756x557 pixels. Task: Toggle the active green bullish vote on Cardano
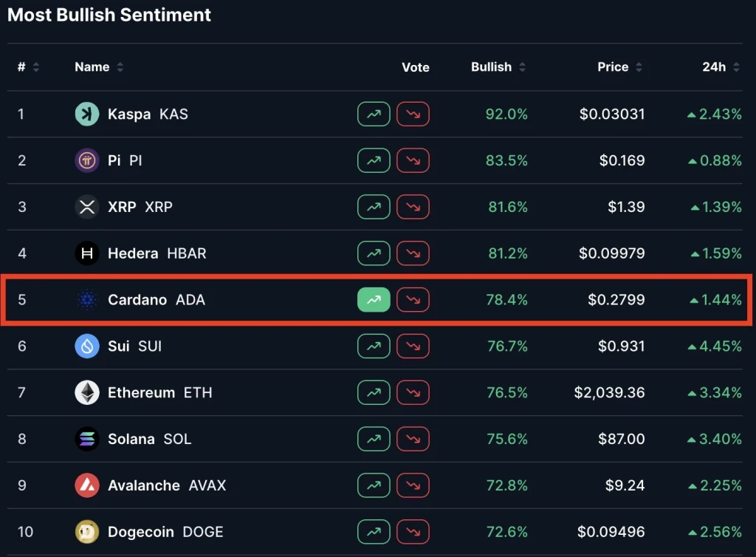click(374, 300)
